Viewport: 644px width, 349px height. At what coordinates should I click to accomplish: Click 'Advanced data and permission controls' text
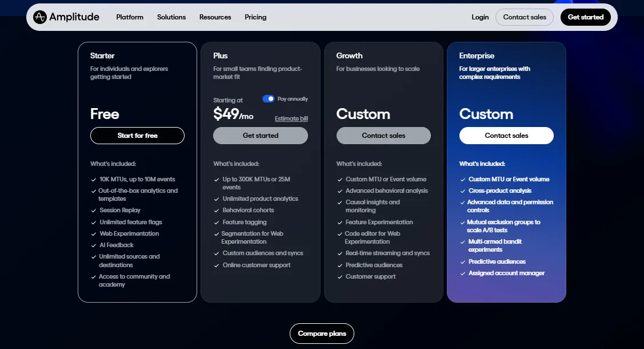pyautogui.click(x=510, y=206)
